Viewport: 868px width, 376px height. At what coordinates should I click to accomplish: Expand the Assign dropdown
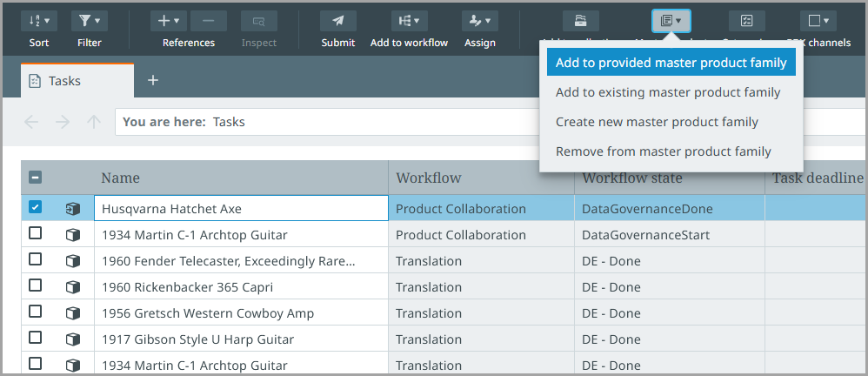pos(479,21)
